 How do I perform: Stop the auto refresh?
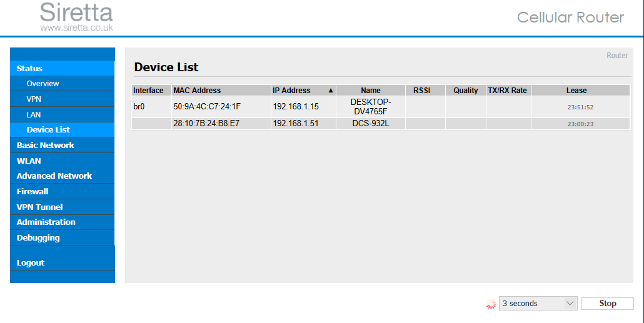click(608, 303)
